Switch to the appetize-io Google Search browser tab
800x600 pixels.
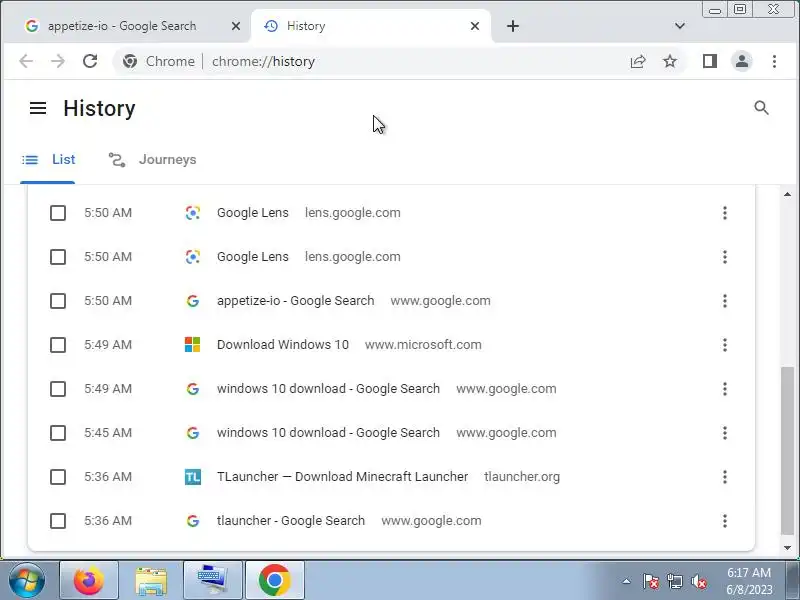click(128, 26)
